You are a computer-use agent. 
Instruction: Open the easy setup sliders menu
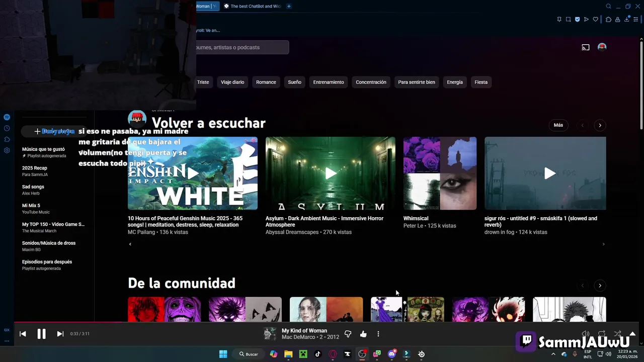coord(636,19)
